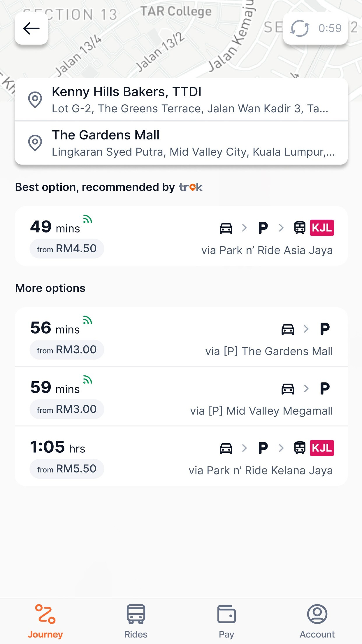
Task: Click the destination location pin icon
Action: [x=35, y=143]
